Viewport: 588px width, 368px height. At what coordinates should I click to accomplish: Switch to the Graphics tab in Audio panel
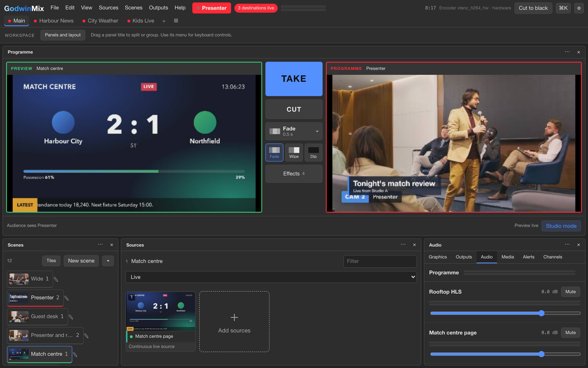438,257
